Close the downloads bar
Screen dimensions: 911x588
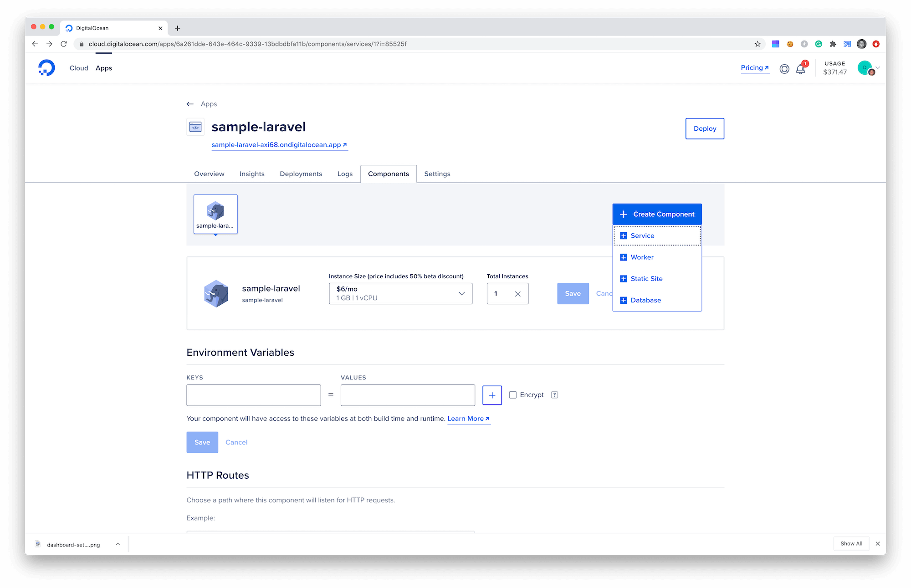pyautogui.click(x=878, y=543)
